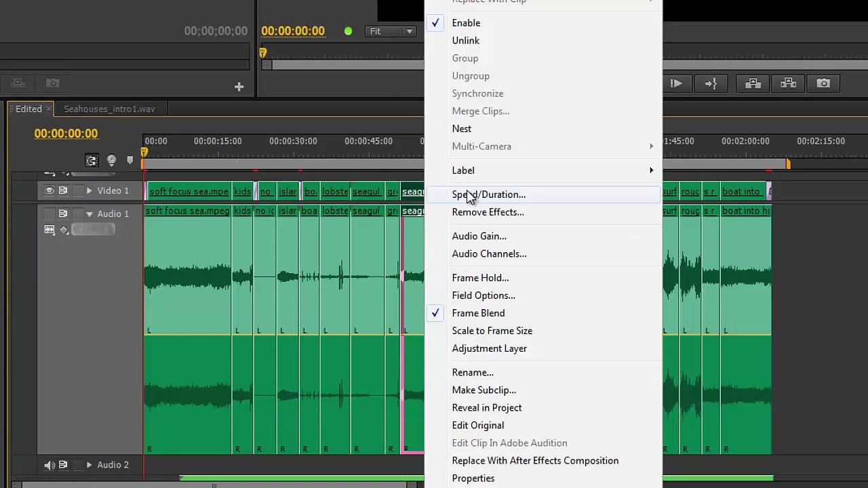Select the Edited sequence tab
The image size is (868, 488).
(28, 109)
